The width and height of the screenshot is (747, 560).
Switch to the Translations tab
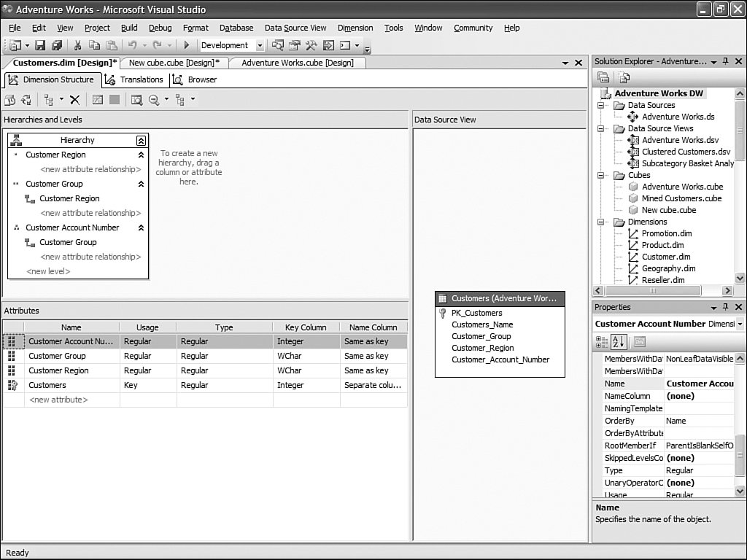(x=134, y=79)
